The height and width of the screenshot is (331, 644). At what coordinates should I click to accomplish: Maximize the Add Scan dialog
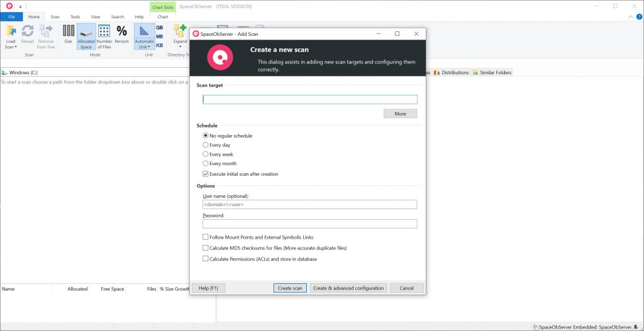click(x=397, y=34)
